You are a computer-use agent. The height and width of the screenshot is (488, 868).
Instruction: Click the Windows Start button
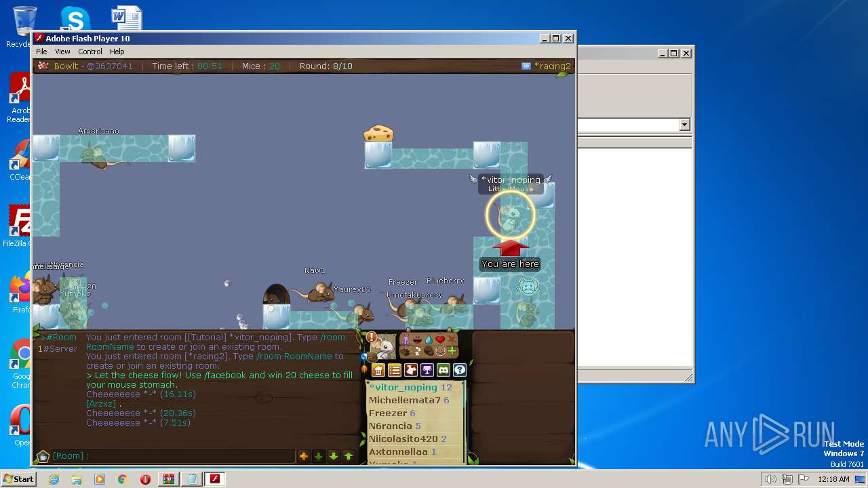(18, 479)
